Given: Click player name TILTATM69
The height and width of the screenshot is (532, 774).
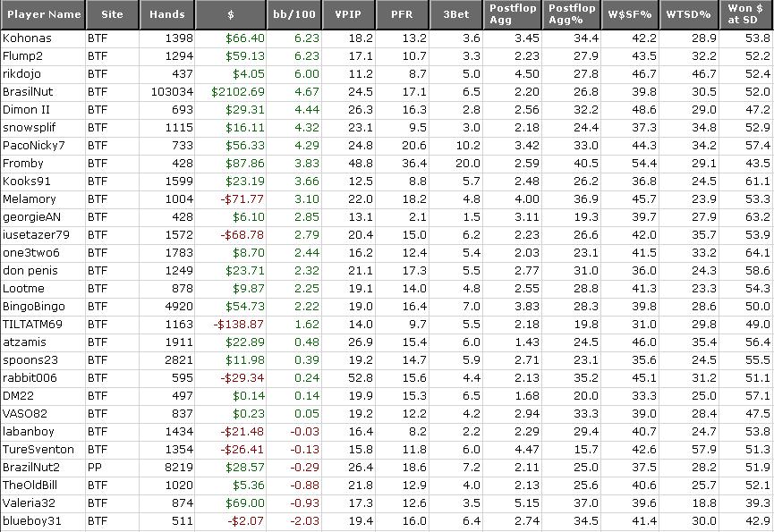Looking at the screenshot, I should click(x=32, y=324).
